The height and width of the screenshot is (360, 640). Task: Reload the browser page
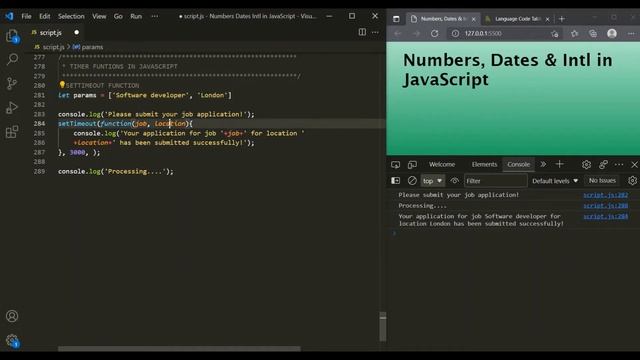click(434, 33)
